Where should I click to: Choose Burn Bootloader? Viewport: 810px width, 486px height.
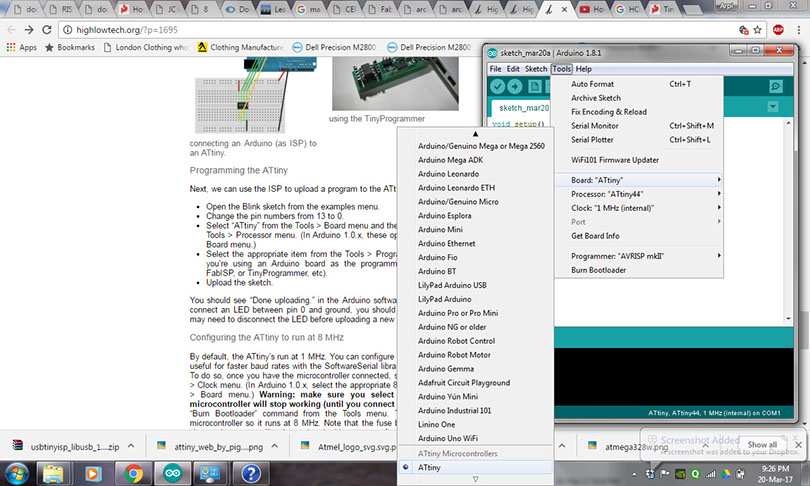pos(638,270)
